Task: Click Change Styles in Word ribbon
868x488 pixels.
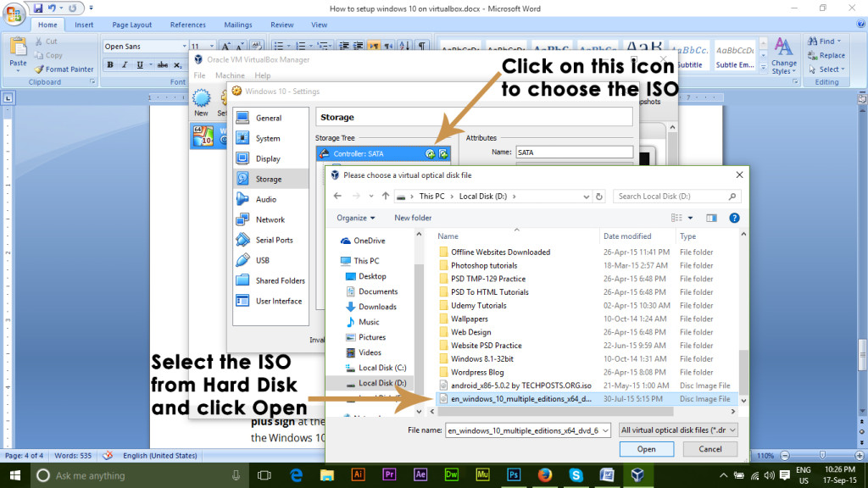Action: [x=784, y=55]
